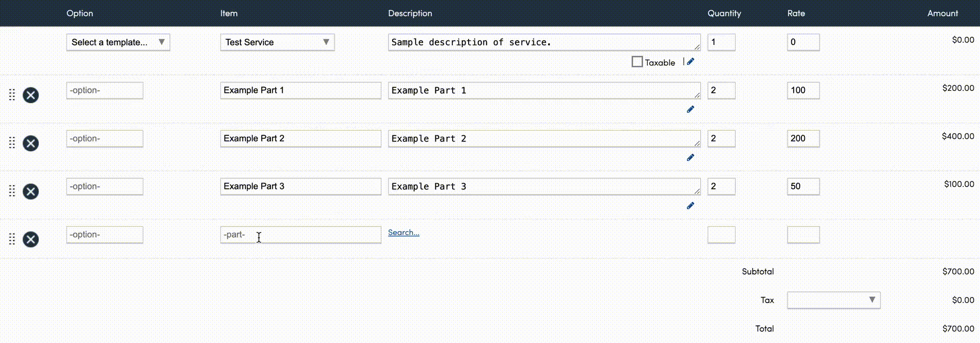Click pencil edit icon under Example Part 1
The height and width of the screenshot is (343, 980).
(x=691, y=109)
